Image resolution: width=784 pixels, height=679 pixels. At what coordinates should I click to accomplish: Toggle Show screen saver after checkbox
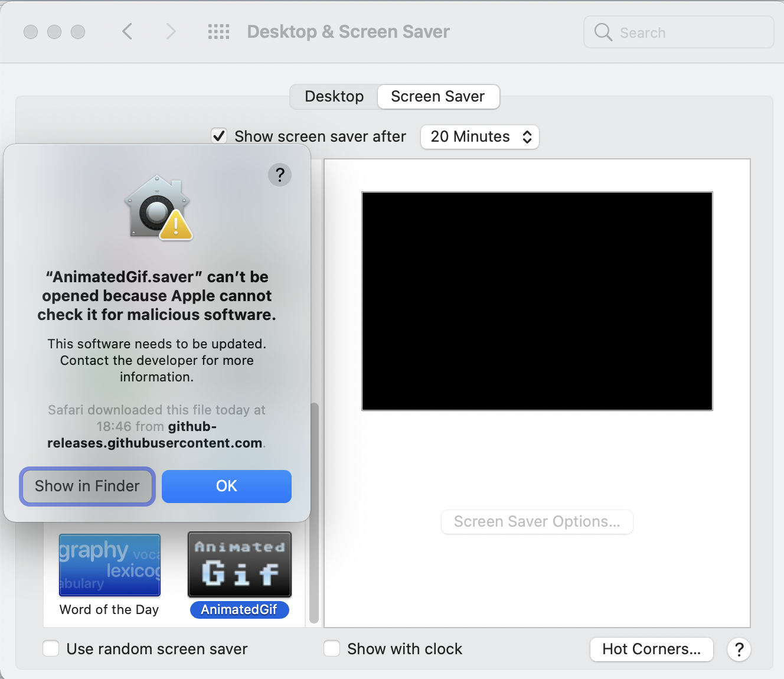coord(219,136)
